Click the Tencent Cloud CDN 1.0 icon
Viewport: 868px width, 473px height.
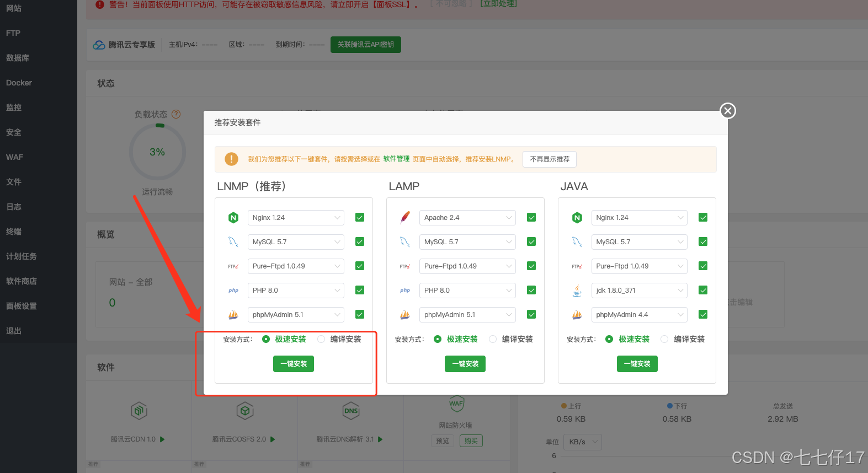point(139,411)
